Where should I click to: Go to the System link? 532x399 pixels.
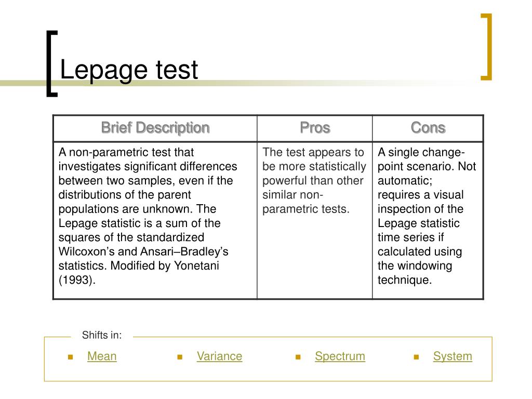[x=453, y=356]
